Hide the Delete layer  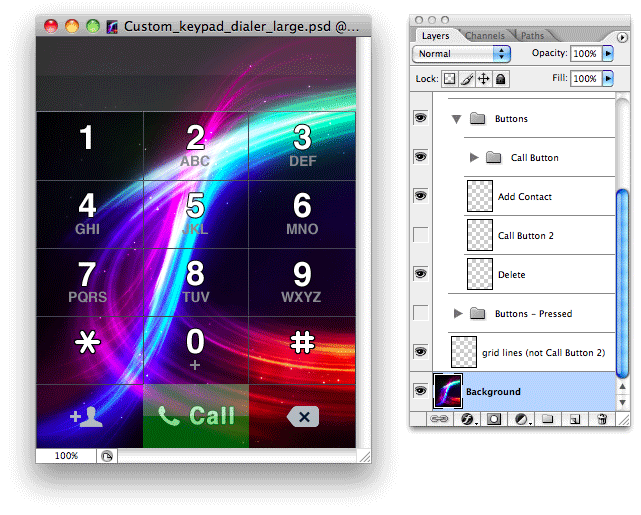[x=420, y=273]
